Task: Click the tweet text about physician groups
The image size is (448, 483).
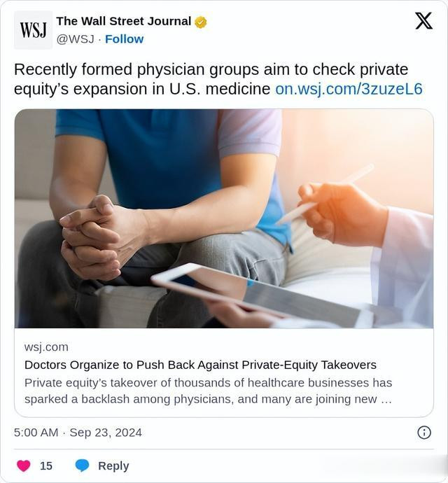Action: [211, 79]
